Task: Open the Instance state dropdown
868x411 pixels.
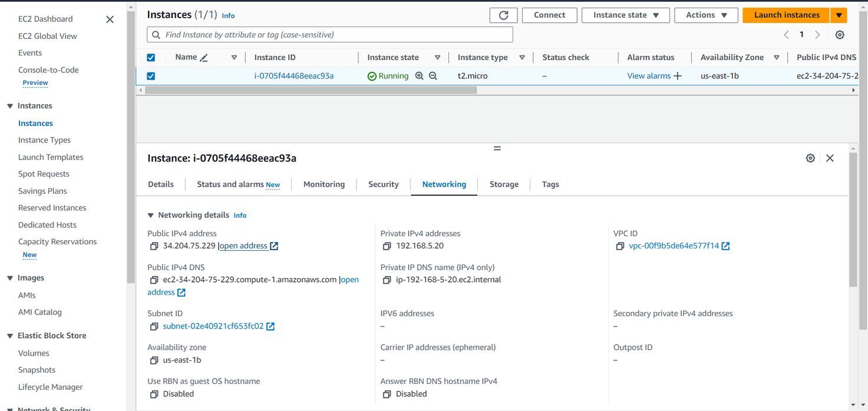Action: click(625, 15)
